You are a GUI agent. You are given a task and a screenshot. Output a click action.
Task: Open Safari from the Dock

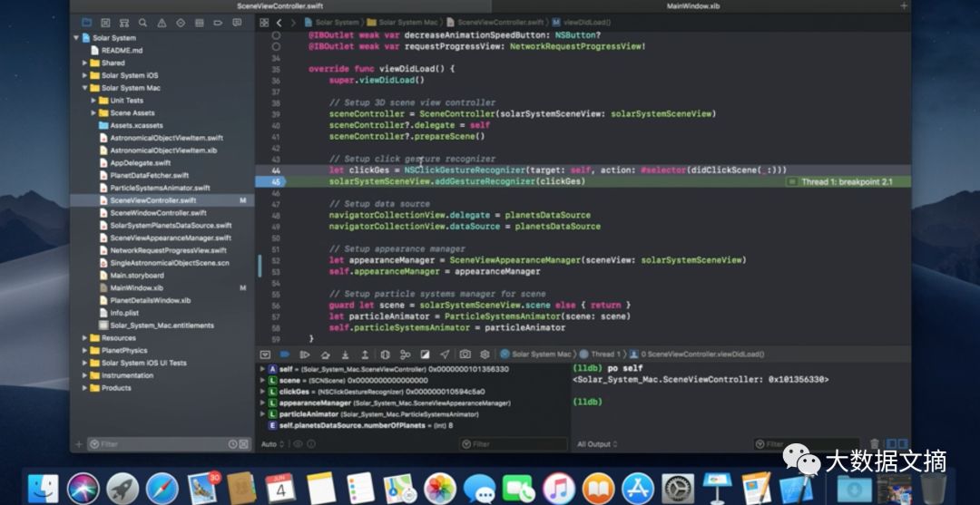tap(162, 488)
